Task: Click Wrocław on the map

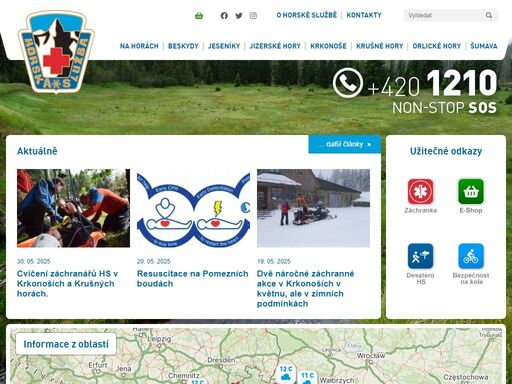Action: 371,356
